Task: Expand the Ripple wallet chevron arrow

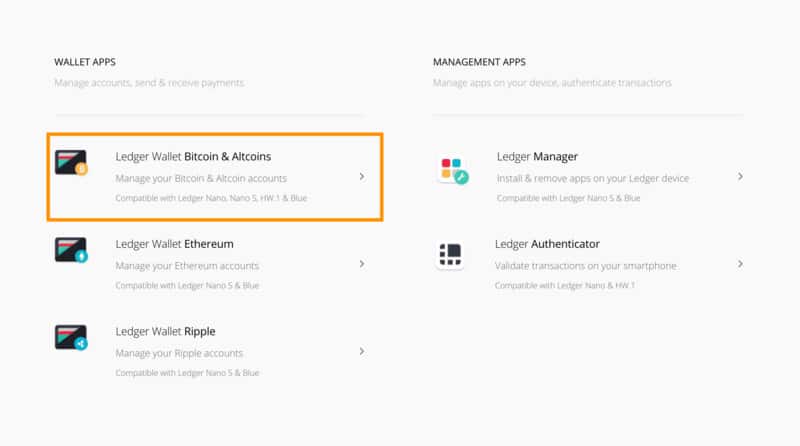Action: pos(362,351)
